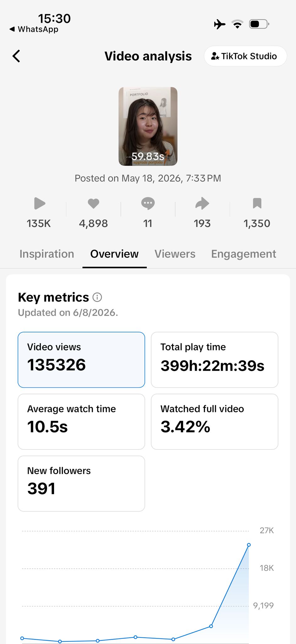The height and width of the screenshot is (644, 296).
Task: Tap the comments bubble icon
Action: [148, 203]
